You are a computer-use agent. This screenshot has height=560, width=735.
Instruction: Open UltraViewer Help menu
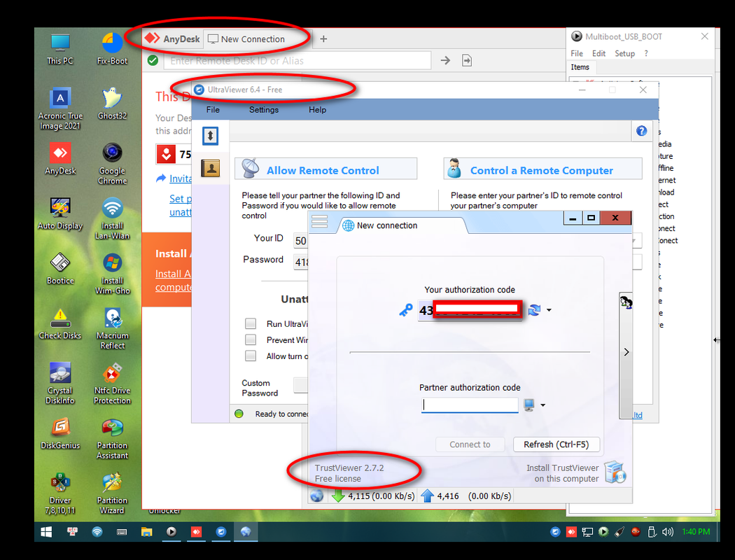pyautogui.click(x=317, y=110)
